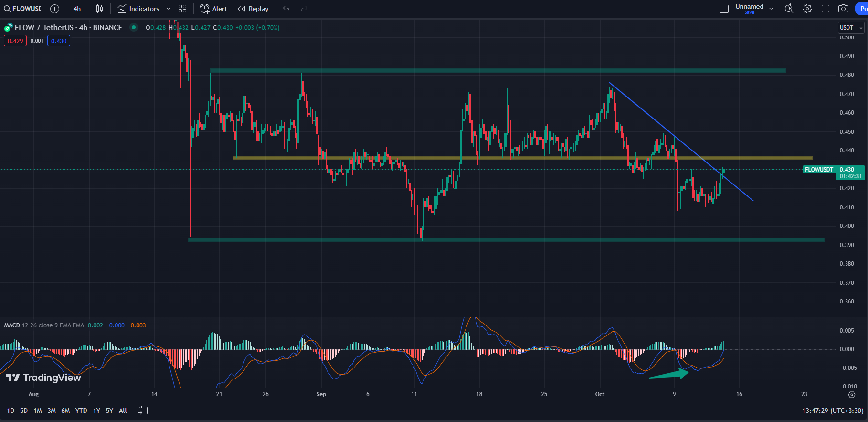This screenshot has height=422, width=868.
Task: Select the 5D date range
Action: [x=24, y=411]
